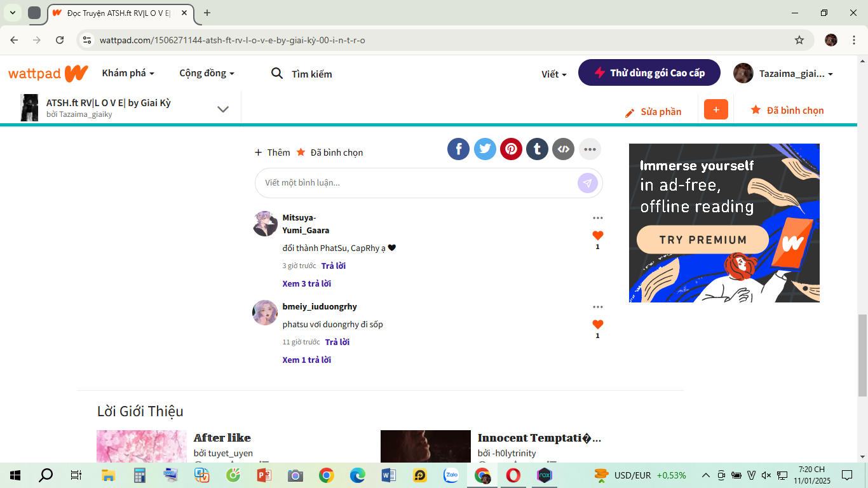Click the story cover thumbnail in header
Viewport: 868px width, 488px height.
click(29, 107)
